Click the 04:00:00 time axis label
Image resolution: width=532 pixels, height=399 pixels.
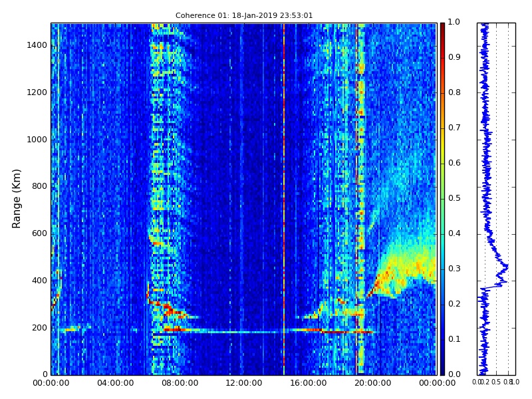pyautogui.click(x=115, y=383)
